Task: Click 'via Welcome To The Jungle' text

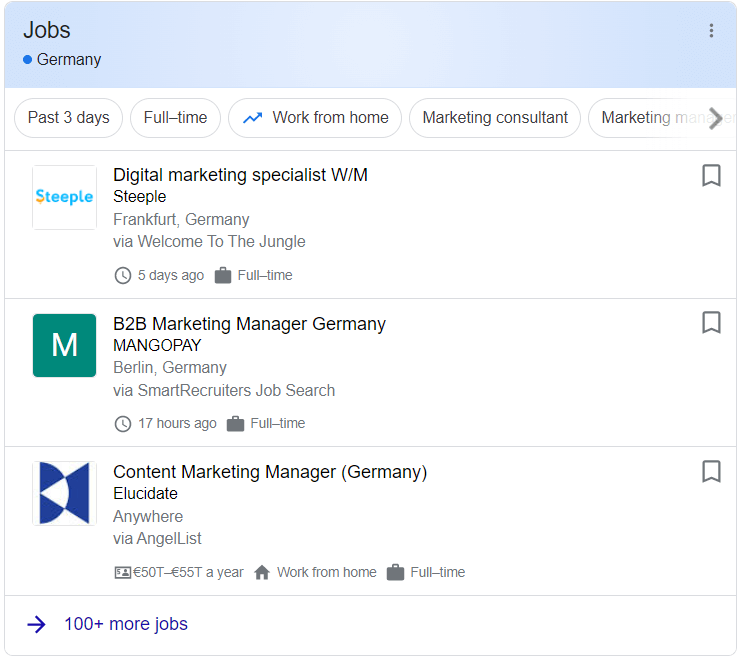Action: click(209, 242)
